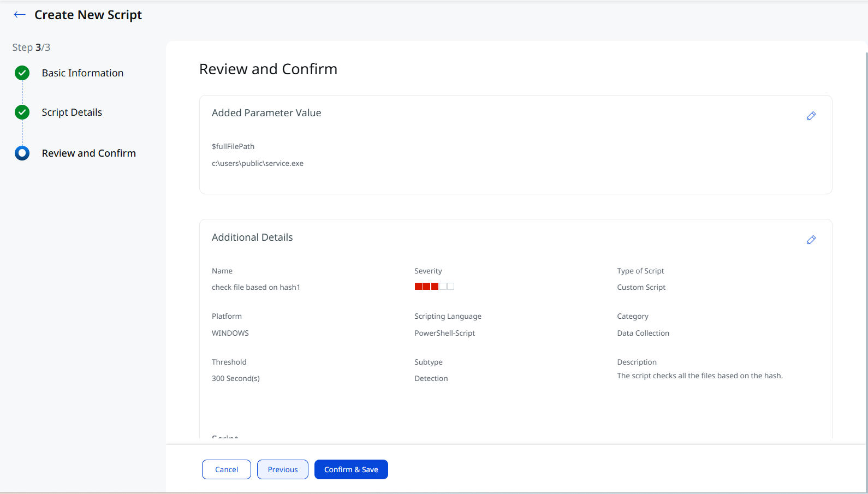Click the 'Description' field label
The height and width of the screenshot is (494, 868).
tap(637, 362)
